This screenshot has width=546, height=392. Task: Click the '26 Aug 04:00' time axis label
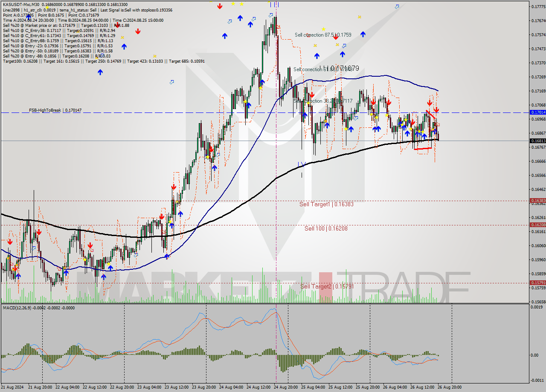pyautogui.click(x=395, y=387)
